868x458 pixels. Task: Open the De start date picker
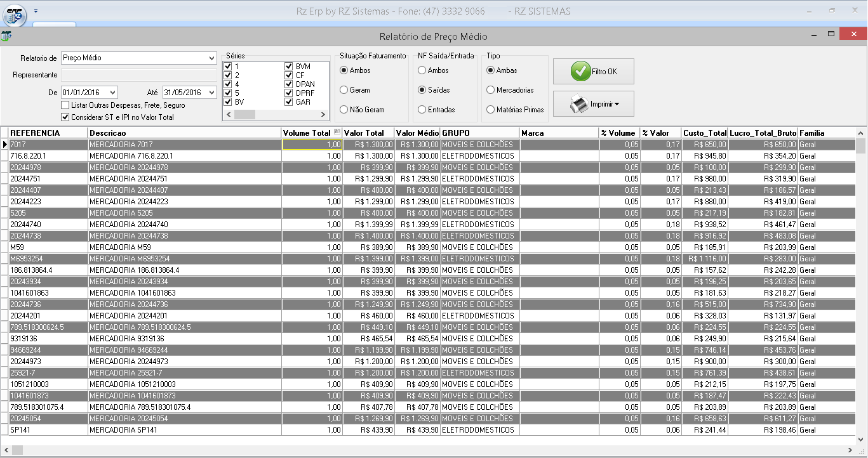(x=113, y=93)
